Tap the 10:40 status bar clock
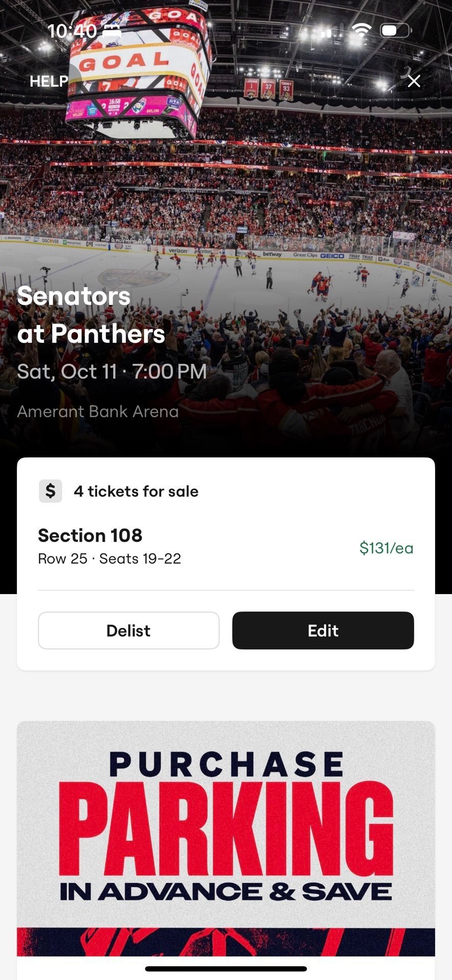 pos(72,31)
